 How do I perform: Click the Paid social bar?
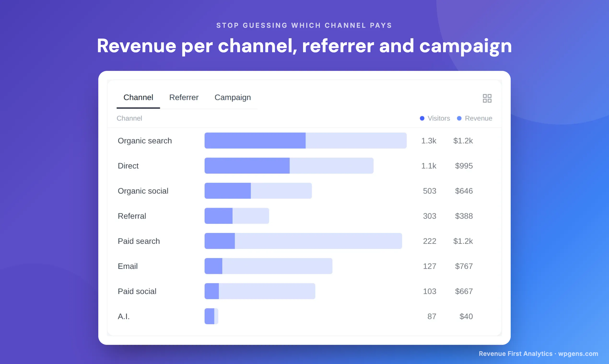(x=260, y=291)
